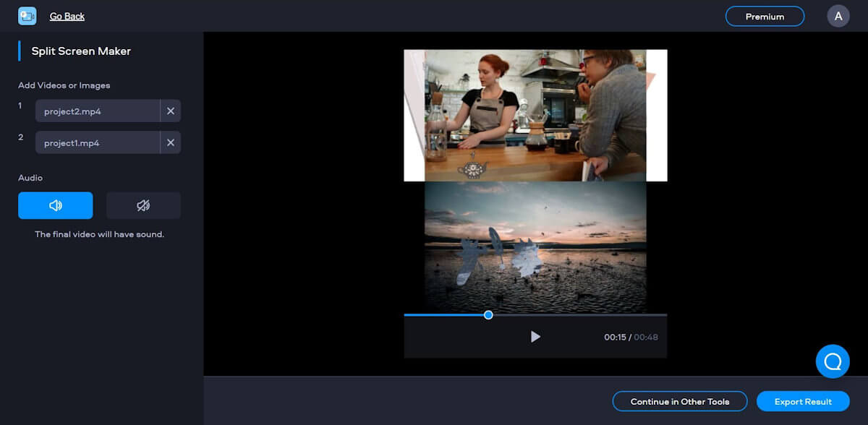Click the Audio section label

point(30,178)
